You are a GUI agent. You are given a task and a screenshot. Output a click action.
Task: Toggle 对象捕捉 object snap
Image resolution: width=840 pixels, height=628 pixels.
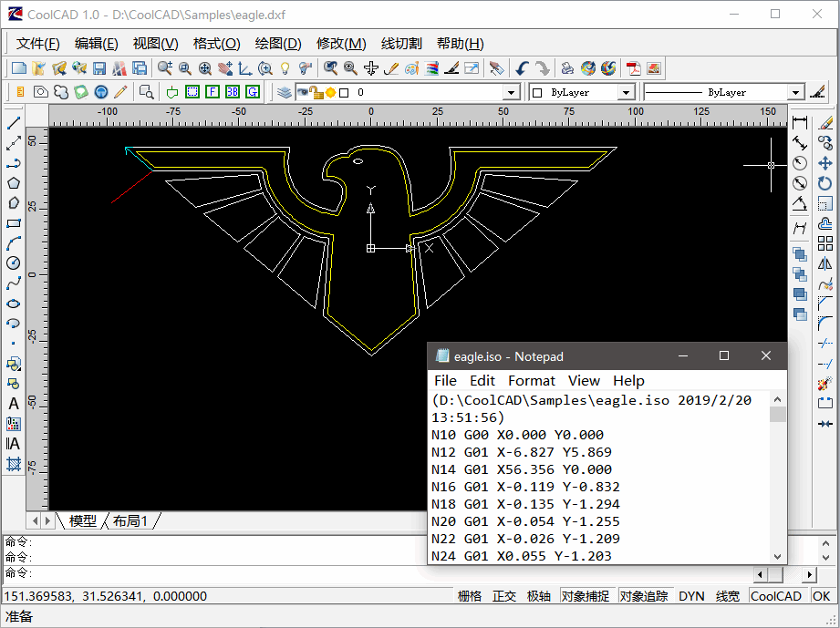(x=586, y=596)
